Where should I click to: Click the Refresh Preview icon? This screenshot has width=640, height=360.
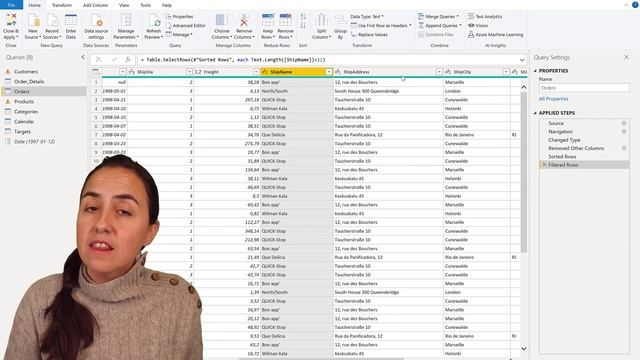coord(154,20)
